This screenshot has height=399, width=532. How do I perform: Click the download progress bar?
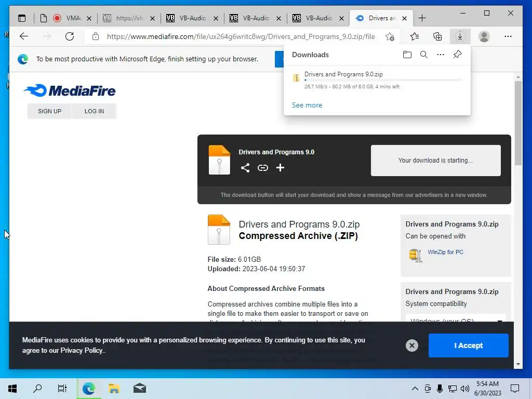click(383, 80)
